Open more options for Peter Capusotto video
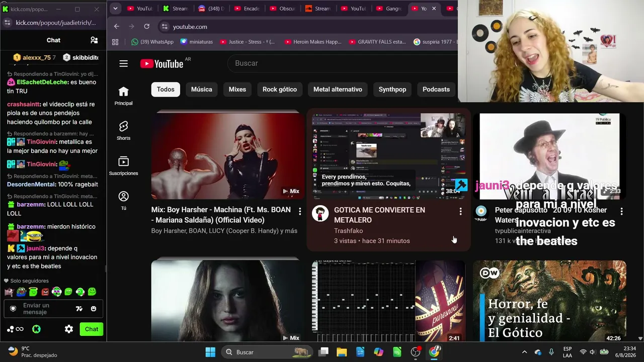644x362 pixels. 621,212
